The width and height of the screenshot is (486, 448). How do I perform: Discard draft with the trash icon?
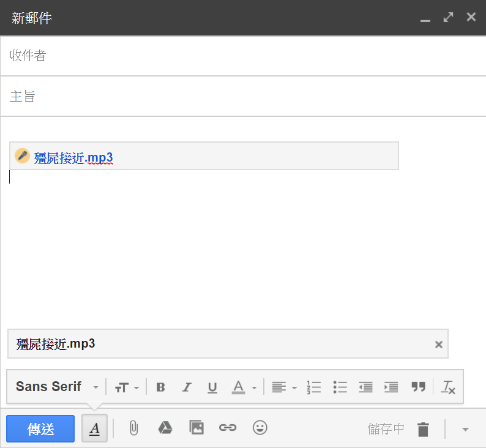(423, 429)
